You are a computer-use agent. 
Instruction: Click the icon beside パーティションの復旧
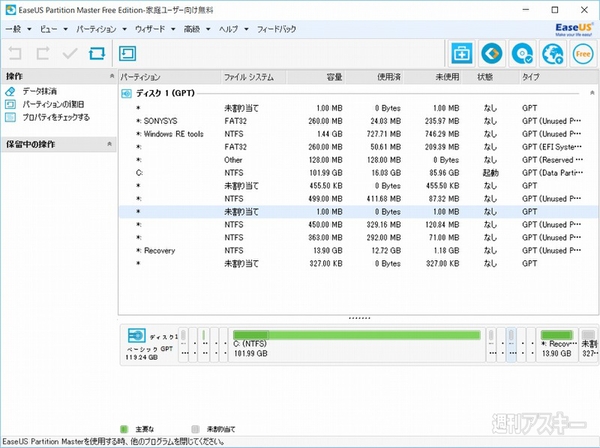pyautogui.click(x=10, y=104)
